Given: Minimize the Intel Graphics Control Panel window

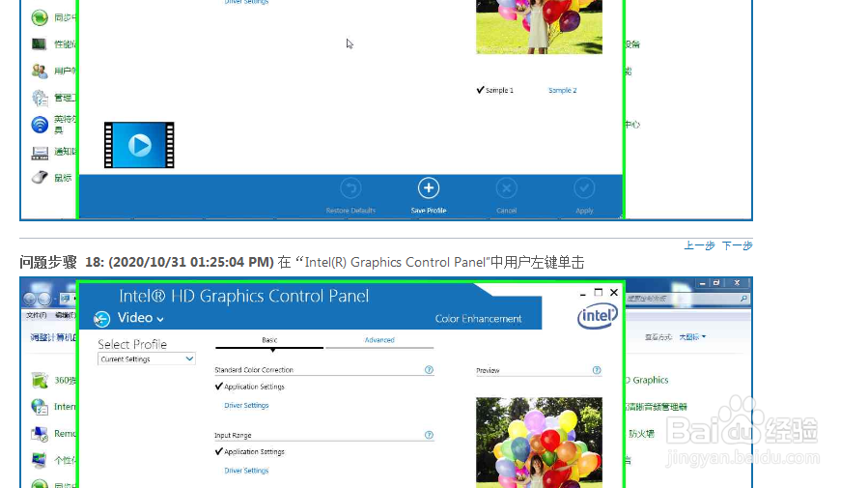Looking at the screenshot, I should (x=583, y=294).
